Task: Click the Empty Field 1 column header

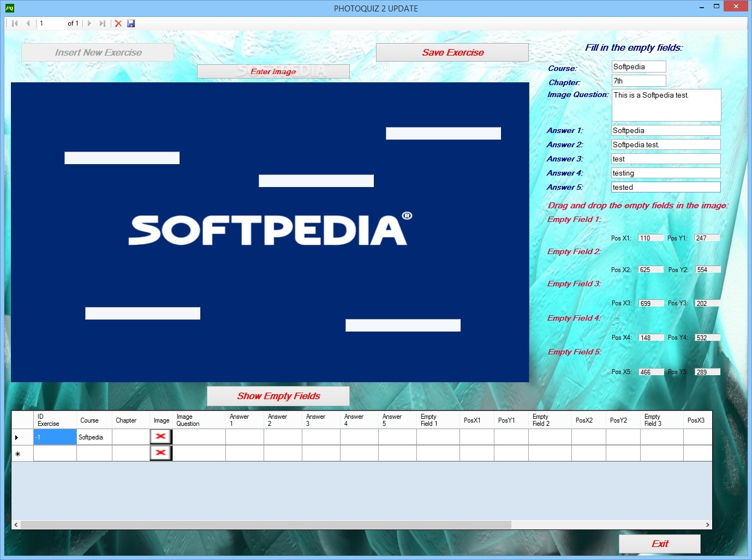Action: tap(438, 420)
